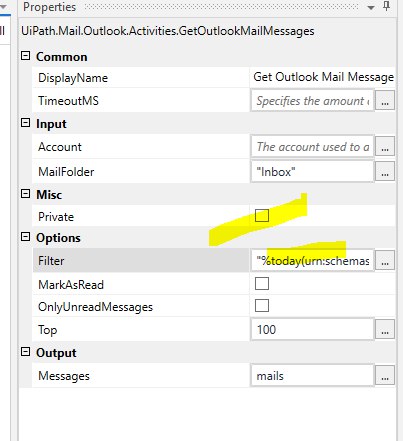Viewport: 403px width, 441px height.
Task: Open expression editor for Account
Action: tap(385, 146)
